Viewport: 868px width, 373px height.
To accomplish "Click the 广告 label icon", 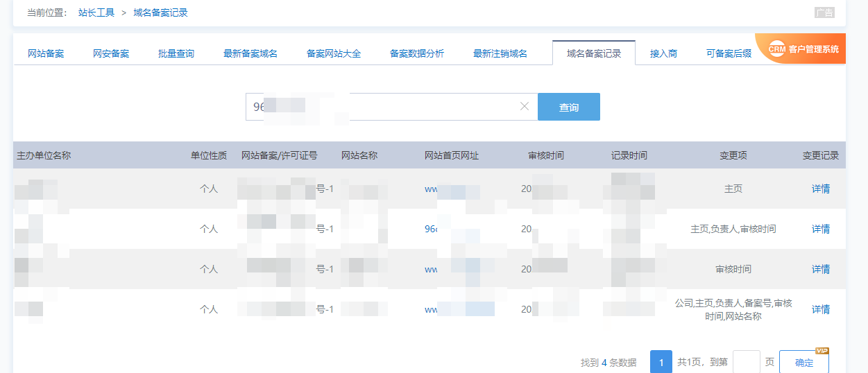I will (x=824, y=12).
